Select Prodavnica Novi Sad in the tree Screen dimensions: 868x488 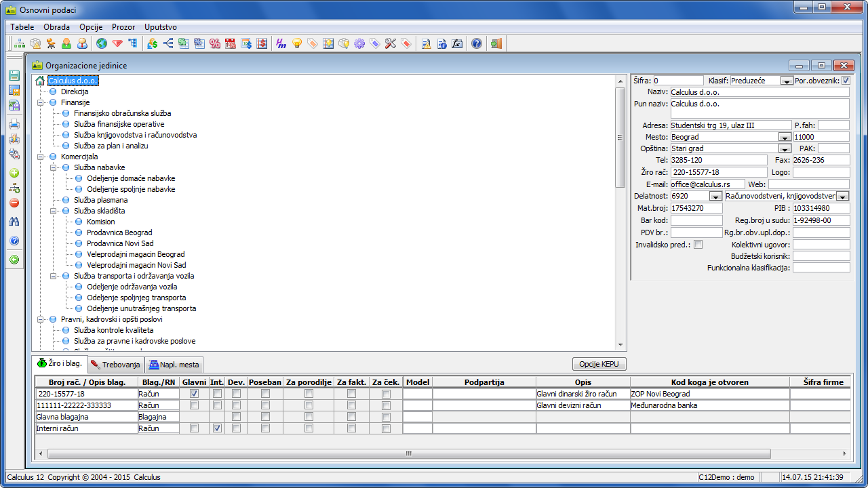[119, 243]
